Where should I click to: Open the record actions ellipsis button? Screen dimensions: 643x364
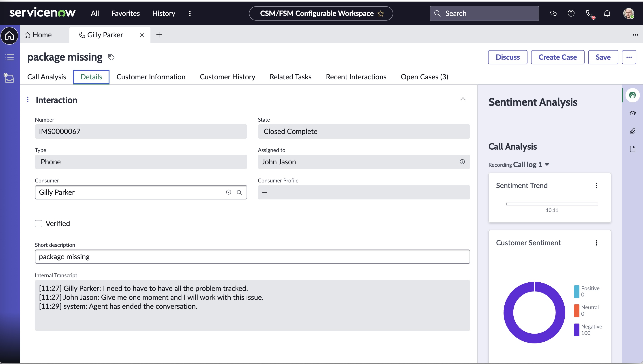[629, 57]
